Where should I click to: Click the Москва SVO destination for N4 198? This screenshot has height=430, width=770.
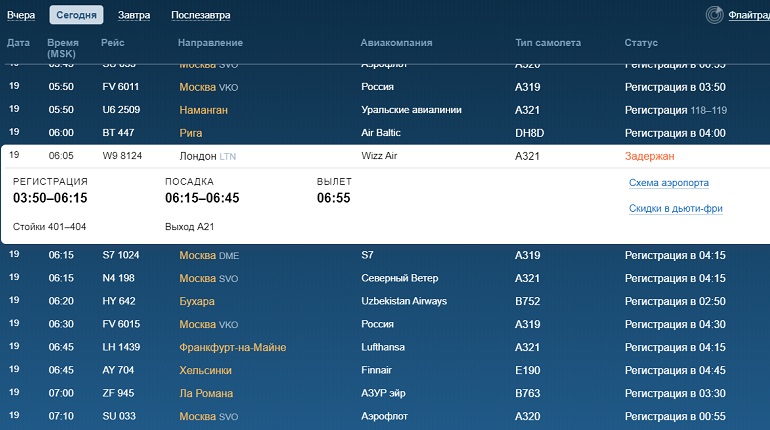[208, 278]
